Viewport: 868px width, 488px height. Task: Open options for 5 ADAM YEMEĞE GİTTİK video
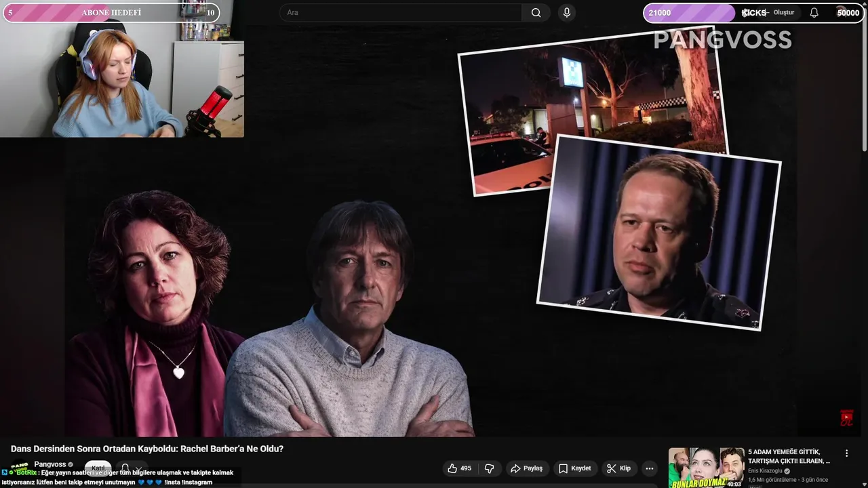pyautogui.click(x=846, y=453)
